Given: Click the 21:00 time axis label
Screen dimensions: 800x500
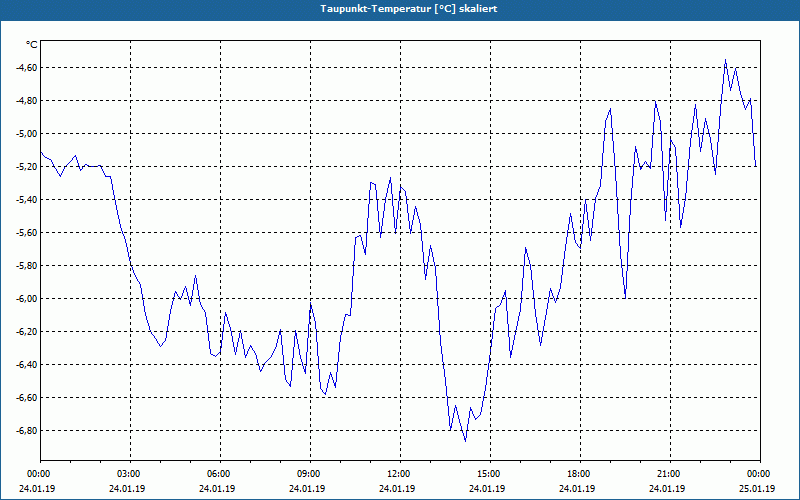Looking at the screenshot, I should (x=670, y=474).
